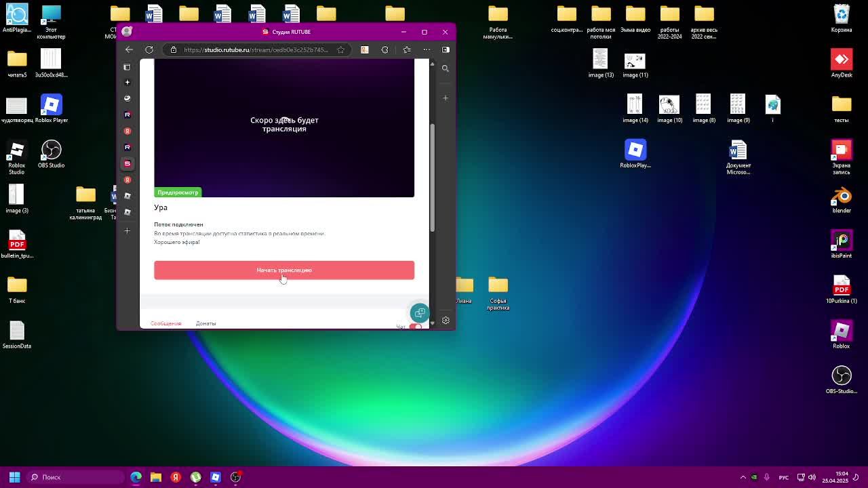868x488 pixels.
Task: Add a new tab in vertical tab bar
Action: [x=127, y=231]
